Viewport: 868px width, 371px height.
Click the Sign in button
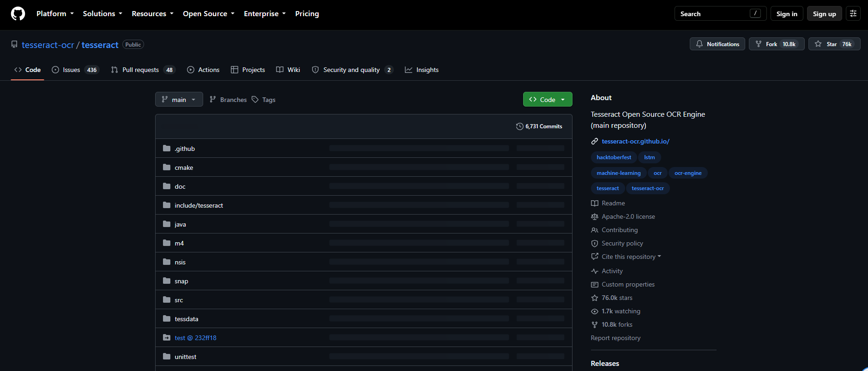point(787,14)
